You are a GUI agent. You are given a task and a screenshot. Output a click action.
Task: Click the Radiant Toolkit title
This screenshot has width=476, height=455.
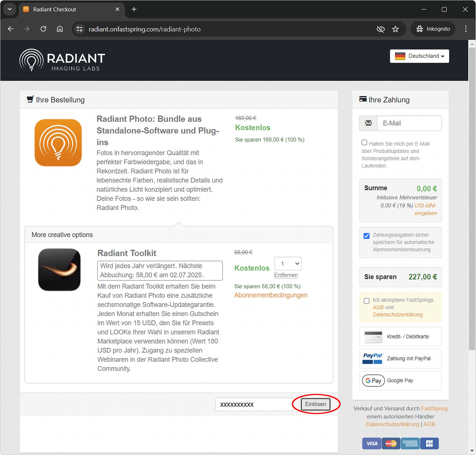pyautogui.click(x=127, y=253)
